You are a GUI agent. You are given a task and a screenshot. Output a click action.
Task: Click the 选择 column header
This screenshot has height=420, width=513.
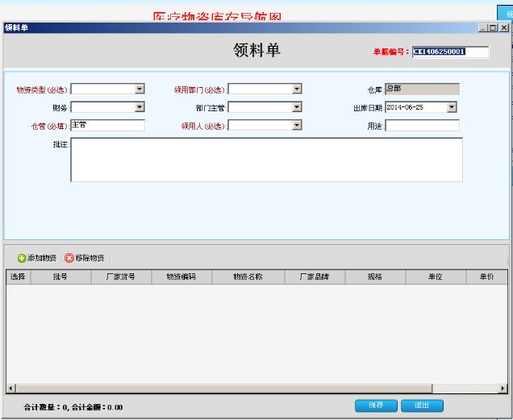pyautogui.click(x=18, y=277)
